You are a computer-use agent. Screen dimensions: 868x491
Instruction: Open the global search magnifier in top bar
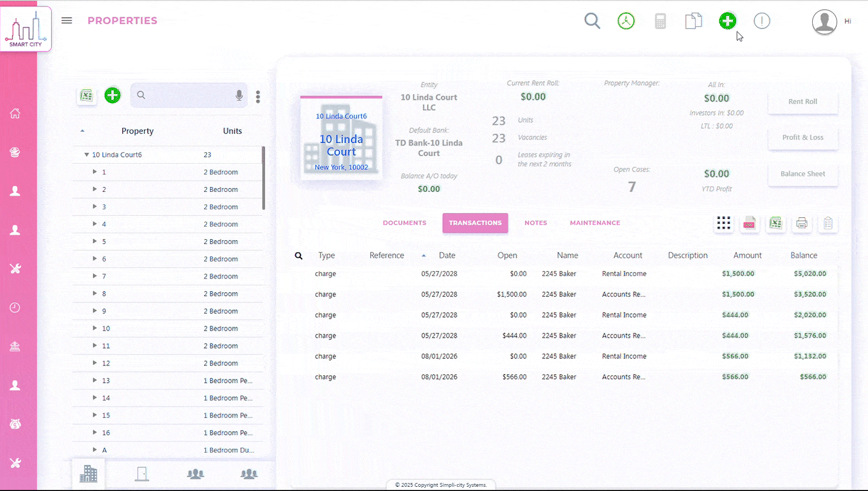592,21
